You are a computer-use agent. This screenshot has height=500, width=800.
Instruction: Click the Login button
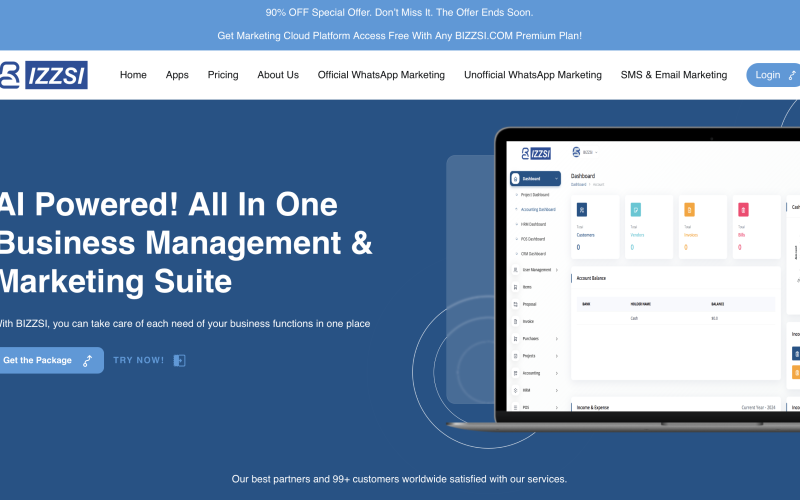[773, 75]
